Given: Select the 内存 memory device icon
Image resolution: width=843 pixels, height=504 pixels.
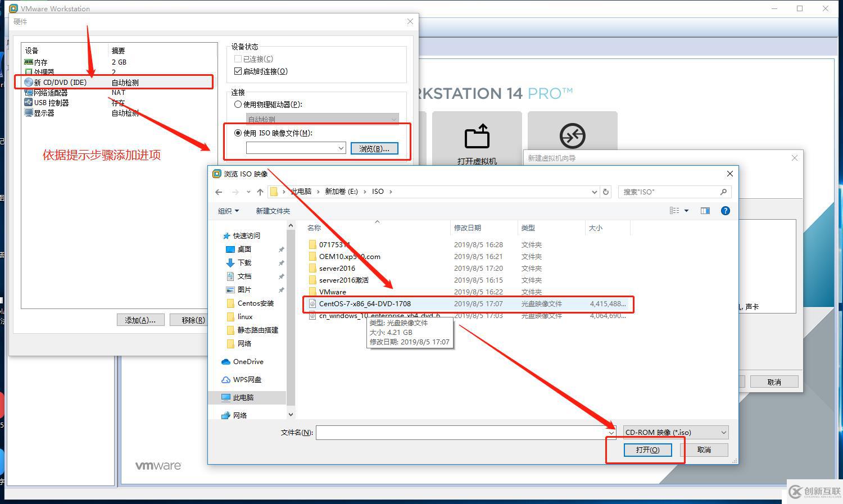Looking at the screenshot, I should [29, 62].
